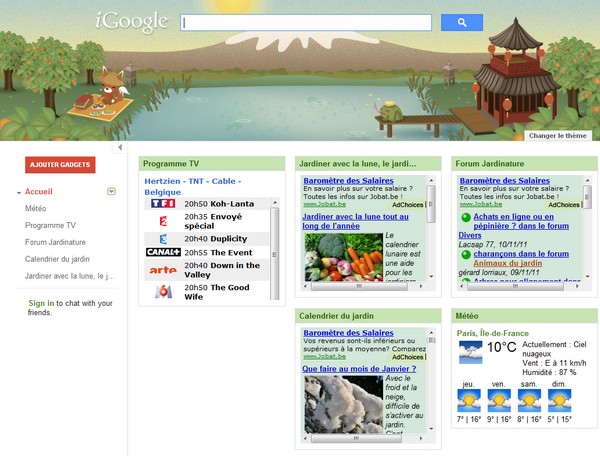Viewport: 600px width, 456px height.
Task: Click the dim. forecast weather icon
Action: (x=559, y=401)
